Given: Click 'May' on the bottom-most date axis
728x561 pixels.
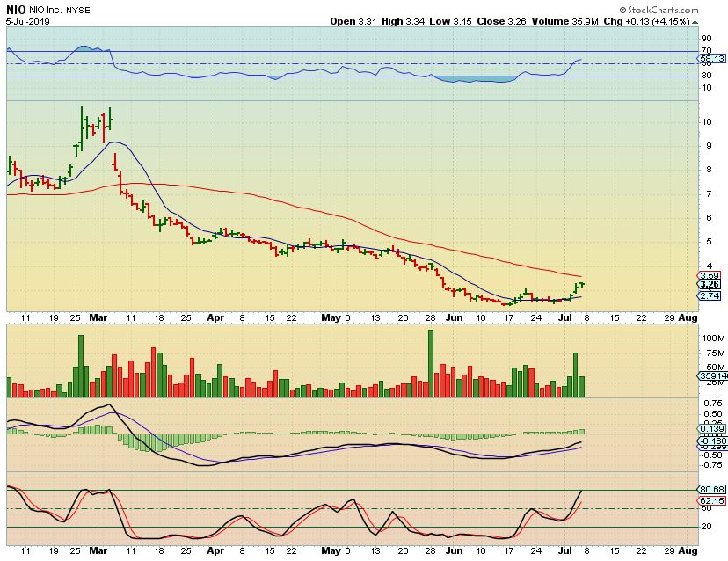Looking at the screenshot, I should 331,550.
